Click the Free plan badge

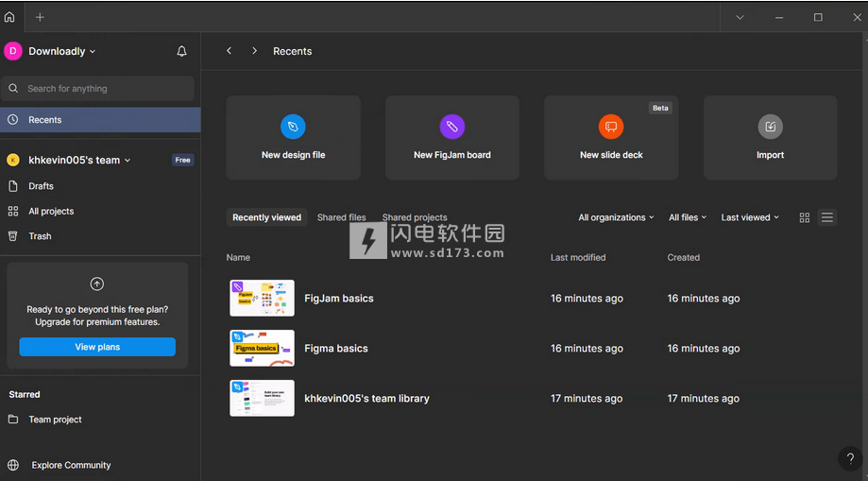(x=182, y=160)
